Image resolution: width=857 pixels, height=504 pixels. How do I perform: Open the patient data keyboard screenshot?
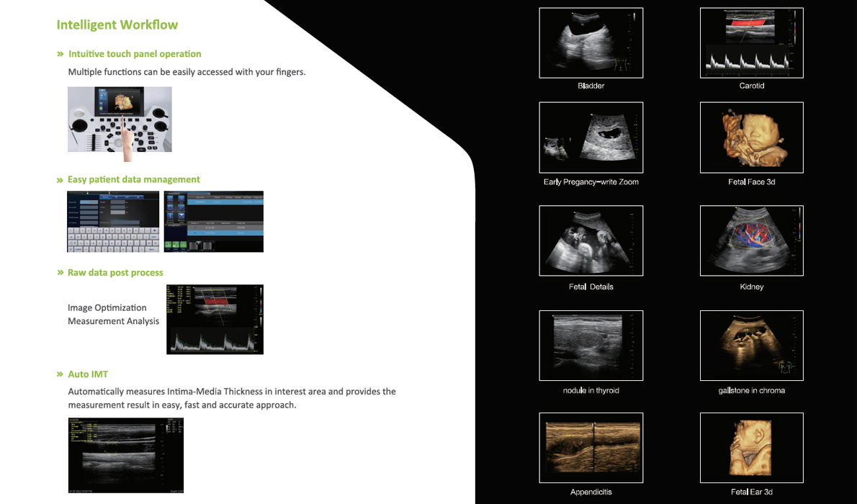[113, 221]
